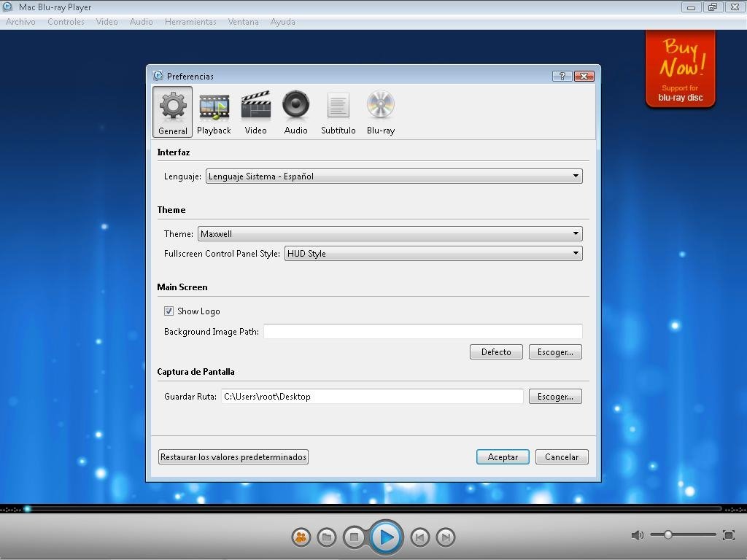Toggle fullscreen mode icon
Viewport: 747px width, 560px height.
click(728, 535)
